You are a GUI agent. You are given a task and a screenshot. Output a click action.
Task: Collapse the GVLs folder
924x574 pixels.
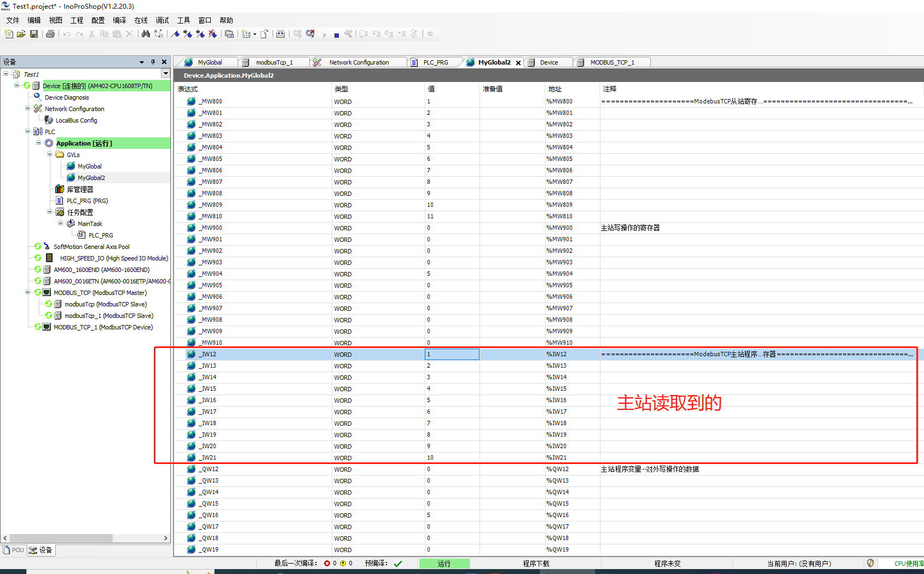point(49,154)
